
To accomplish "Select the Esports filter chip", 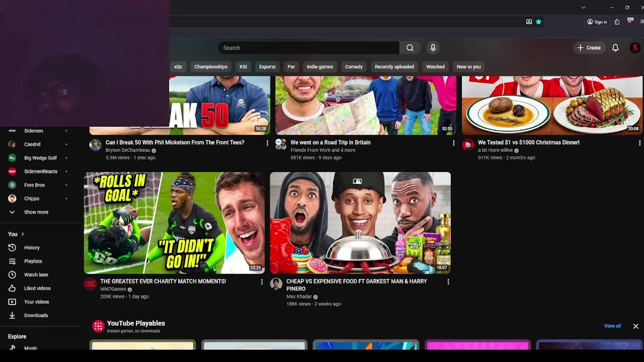I will pyautogui.click(x=267, y=67).
